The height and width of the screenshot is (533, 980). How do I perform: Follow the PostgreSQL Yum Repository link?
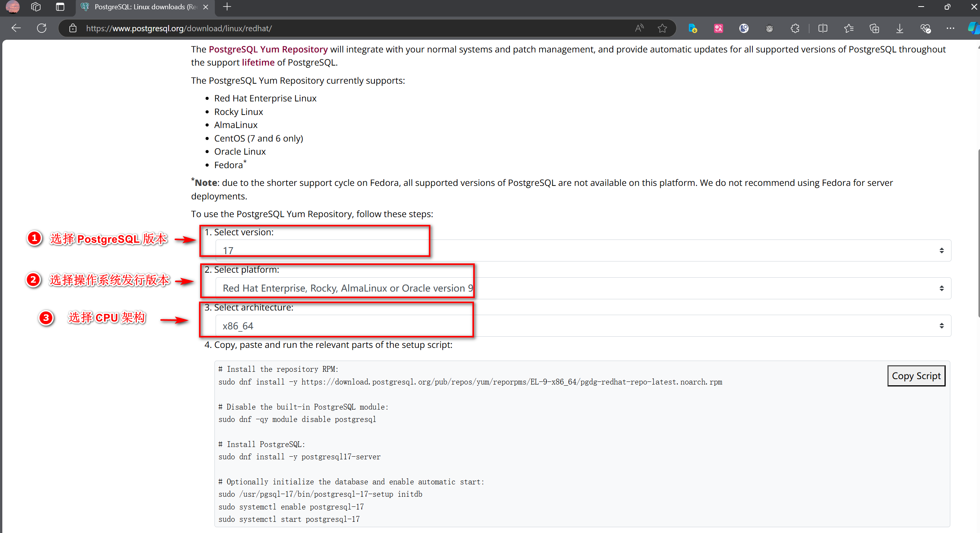tap(268, 49)
